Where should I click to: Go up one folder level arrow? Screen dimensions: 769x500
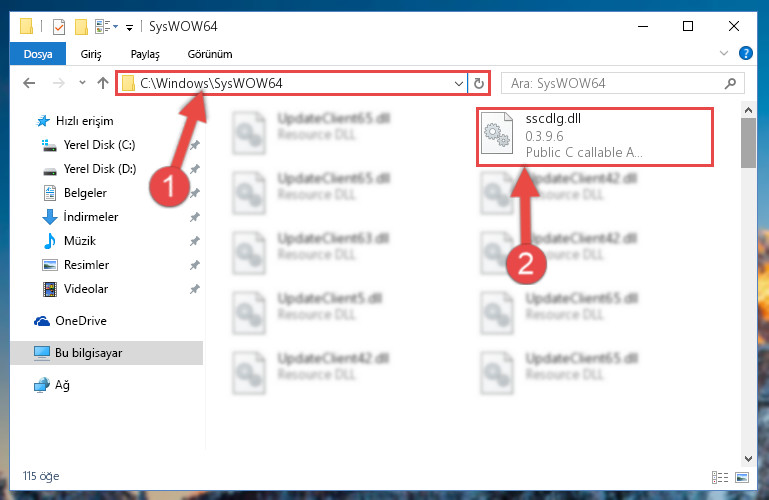[x=103, y=83]
